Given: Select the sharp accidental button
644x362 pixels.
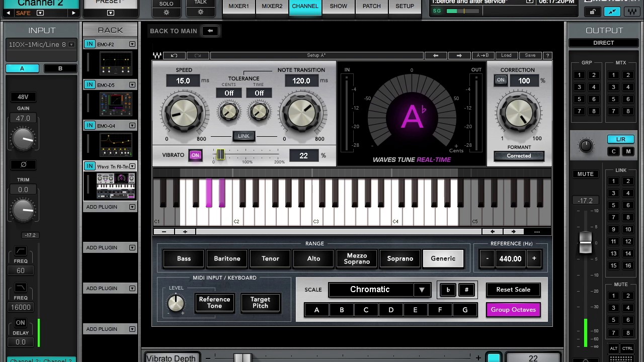Looking at the screenshot, I should pos(466,290).
